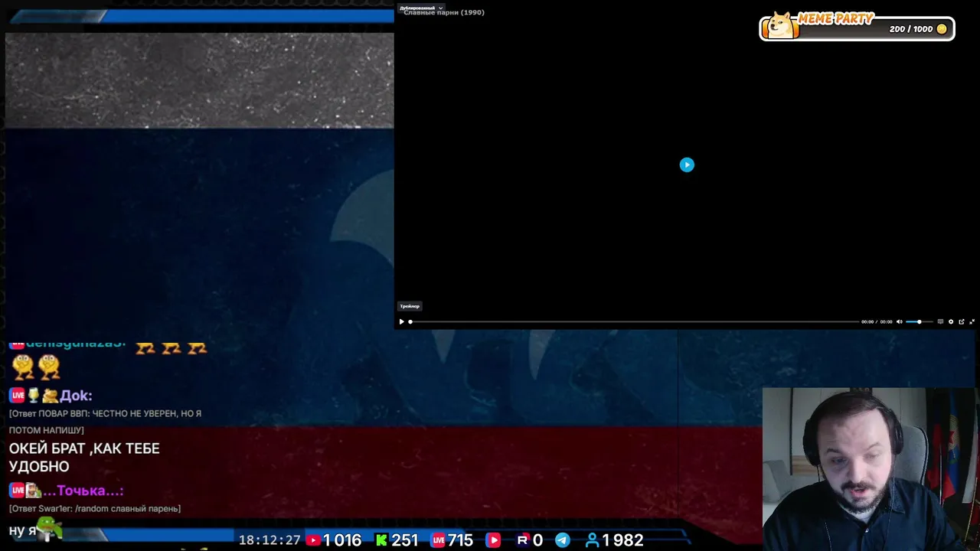Adjust the player volume slider
Viewport: 980px width, 551px height.
(919, 321)
